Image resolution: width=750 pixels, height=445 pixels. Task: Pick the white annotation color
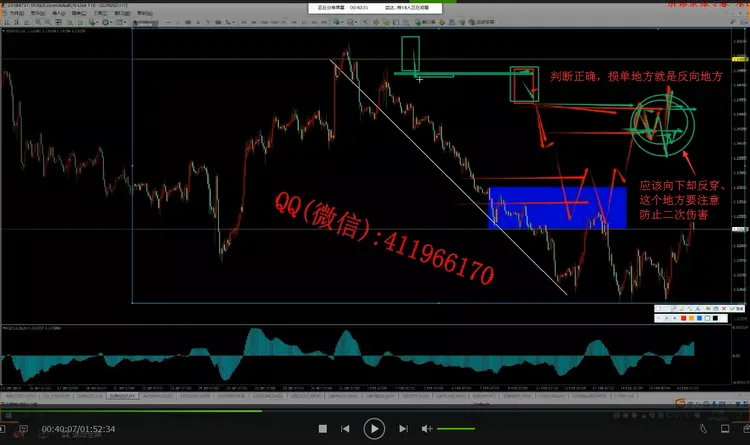[707, 318]
